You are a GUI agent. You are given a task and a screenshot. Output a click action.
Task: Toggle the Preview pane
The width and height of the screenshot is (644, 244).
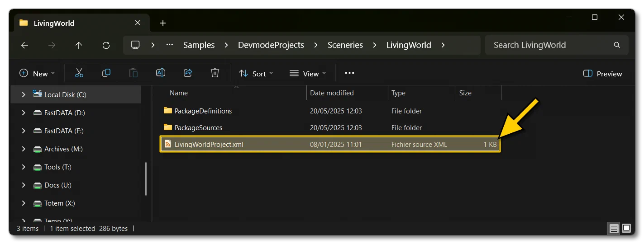(x=603, y=74)
